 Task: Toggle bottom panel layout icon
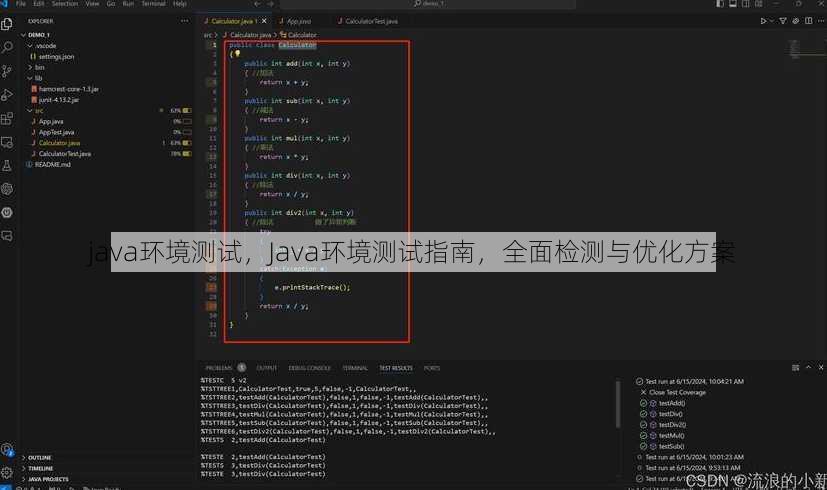point(733,4)
